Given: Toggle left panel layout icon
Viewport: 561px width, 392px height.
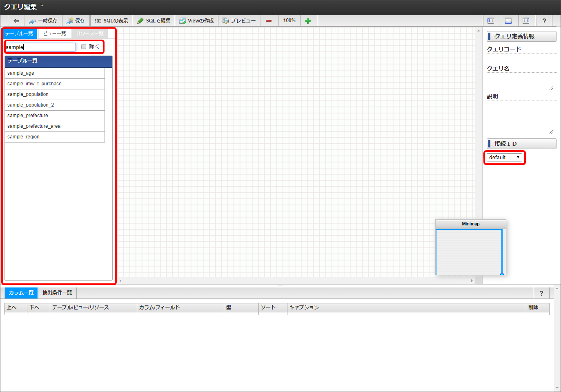Looking at the screenshot, I should point(491,21).
